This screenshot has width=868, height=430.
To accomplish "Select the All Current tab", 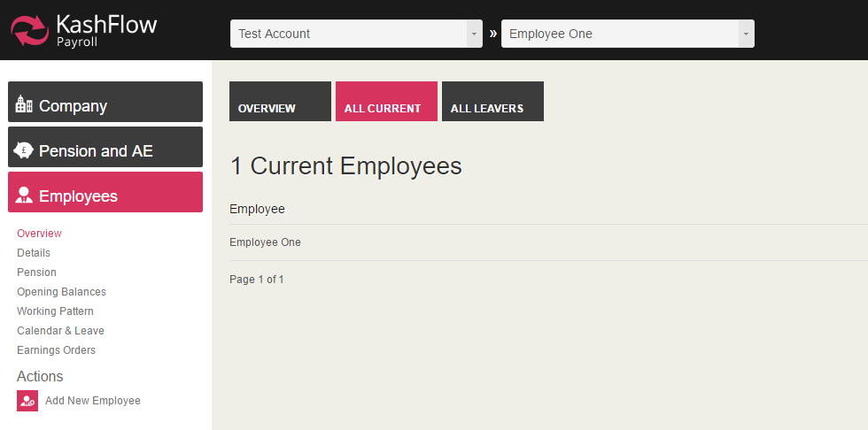I will pyautogui.click(x=386, y=102).
